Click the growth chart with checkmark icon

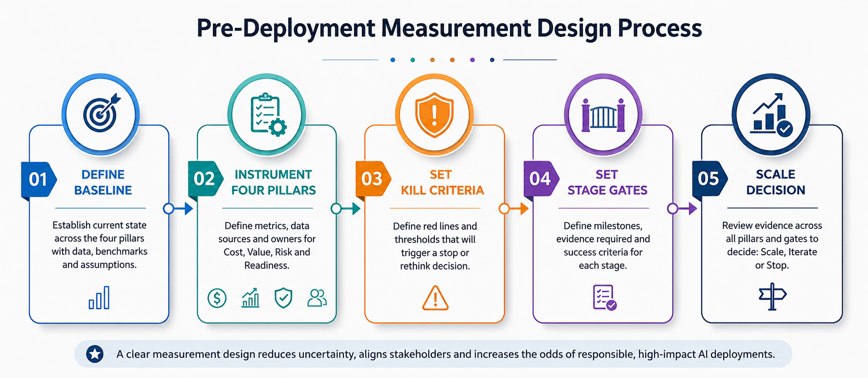pyautogui.click(x=772, y=114)
